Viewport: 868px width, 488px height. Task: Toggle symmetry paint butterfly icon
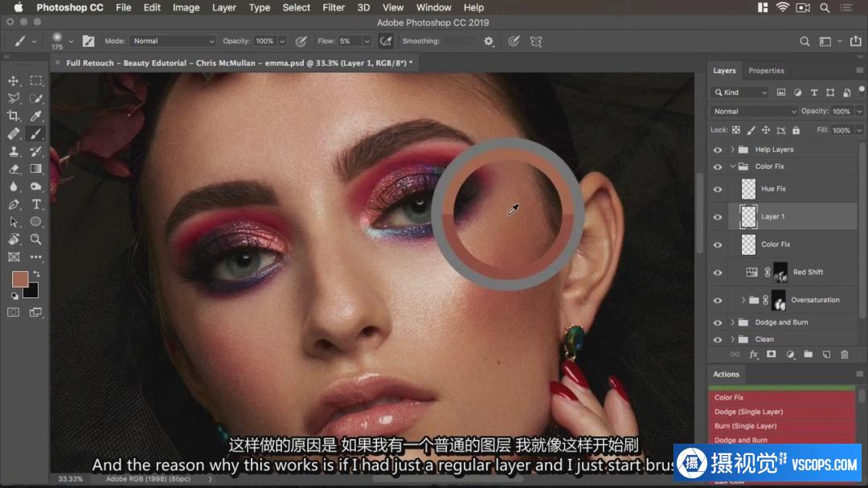(x=536, y=41)
